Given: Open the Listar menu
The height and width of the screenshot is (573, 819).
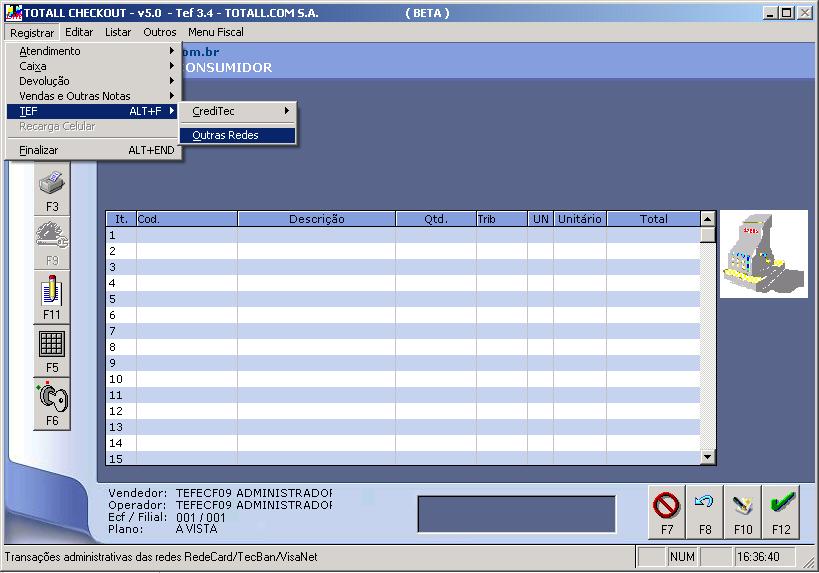Looking at the screenshot, I should point(118,32).
